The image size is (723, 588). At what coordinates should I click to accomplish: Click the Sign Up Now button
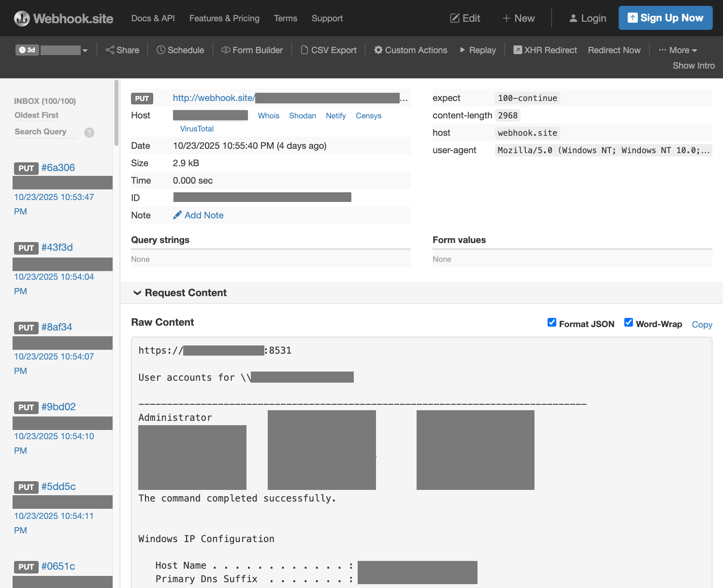(665, 18)
